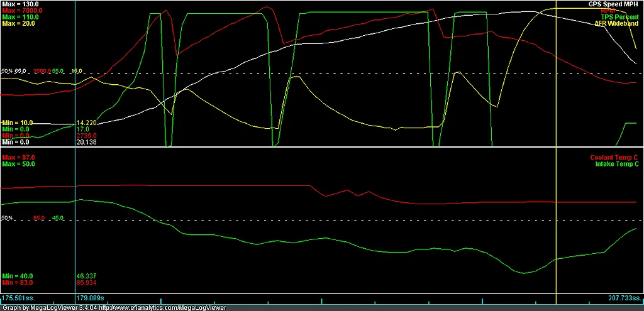Image resolution: width=644 pixels, height=311 pixels.
Task: Click the 2735.0 RPM cursor value
Action: (x=86, y=136)
